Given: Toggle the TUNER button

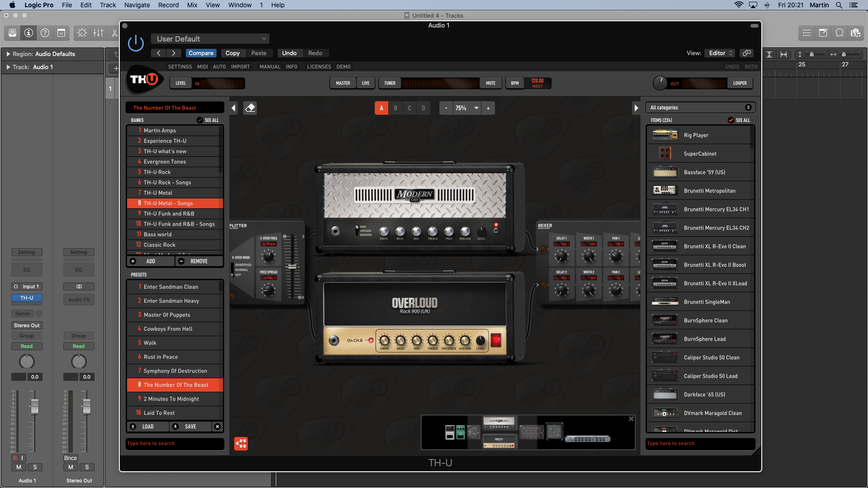Looking at the screenshot, I should 390,83.
